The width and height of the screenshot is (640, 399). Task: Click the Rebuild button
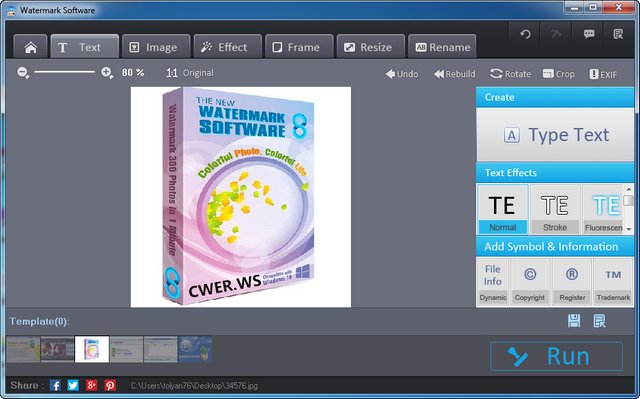click(x=454, y=74)
